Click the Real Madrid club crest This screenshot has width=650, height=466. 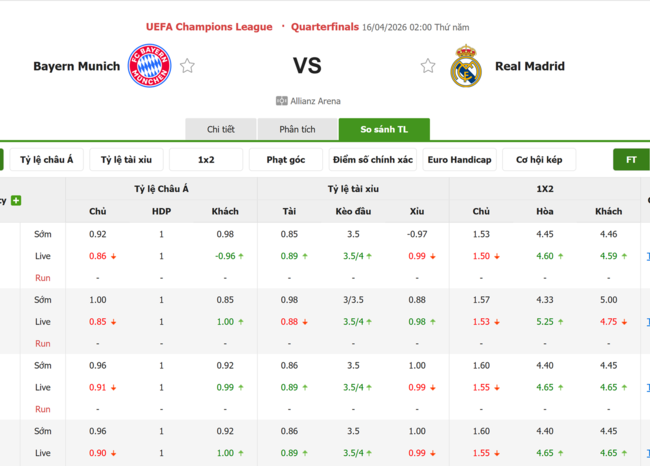pyautogui.click(x=465, y=66)
